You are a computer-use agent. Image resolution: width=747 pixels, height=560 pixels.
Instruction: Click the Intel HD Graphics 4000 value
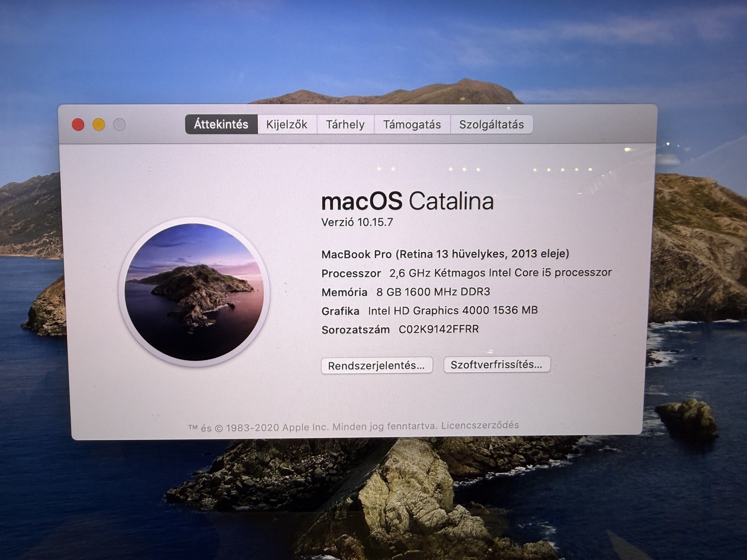click(453, 310)
